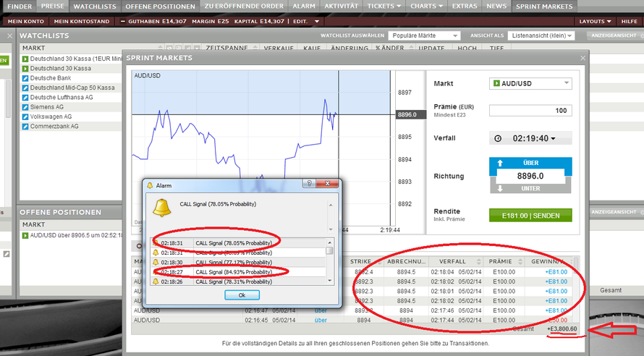644x356 pixels.
Task: Click the Prämie amount input field
Action: point(530,111)
